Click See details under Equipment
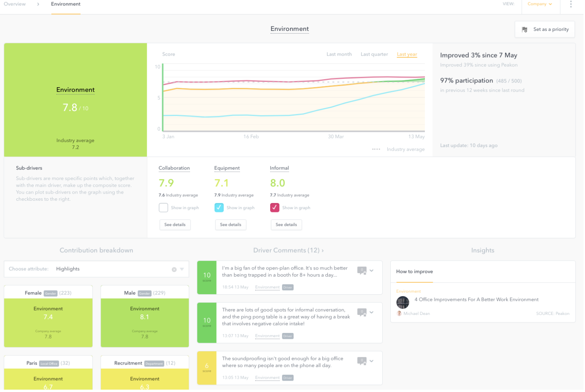The width and height of the screenshot is (585, 392). 231,225
